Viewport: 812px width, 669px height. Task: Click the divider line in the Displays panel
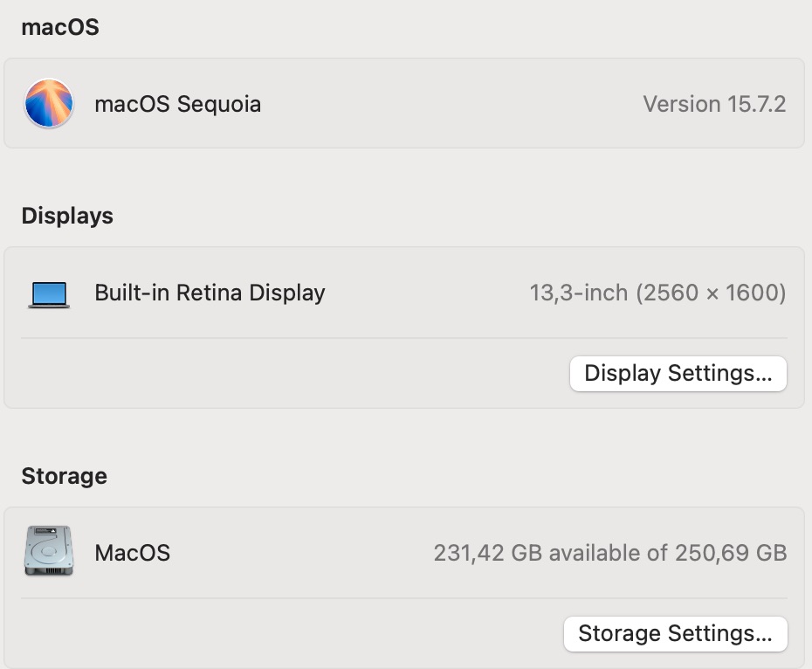(x=403, y=338)
